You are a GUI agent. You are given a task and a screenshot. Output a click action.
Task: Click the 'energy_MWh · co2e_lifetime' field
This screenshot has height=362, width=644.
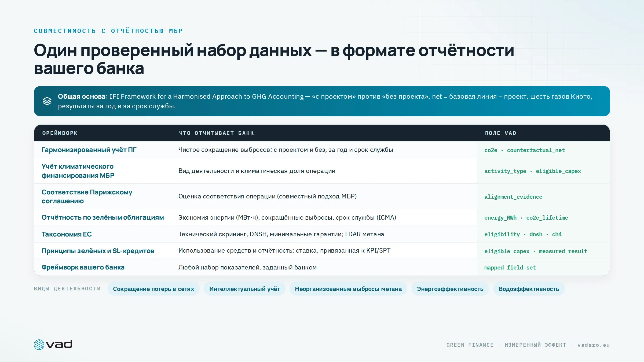[526, 218]
